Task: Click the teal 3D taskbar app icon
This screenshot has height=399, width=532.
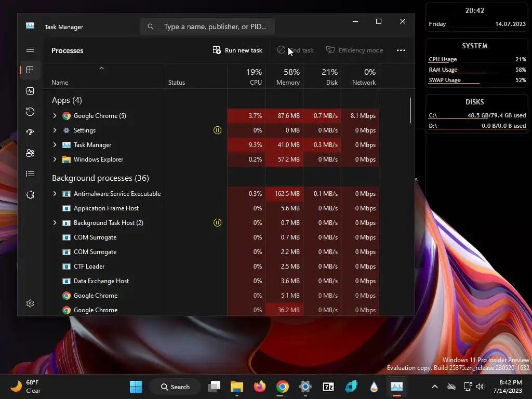Action: (351, 387)
